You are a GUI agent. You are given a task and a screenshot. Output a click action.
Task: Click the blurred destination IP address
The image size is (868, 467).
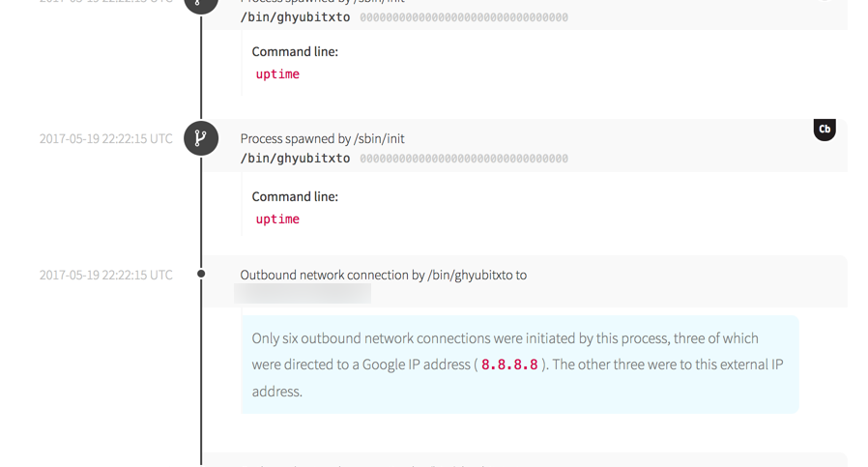point(303,294)
